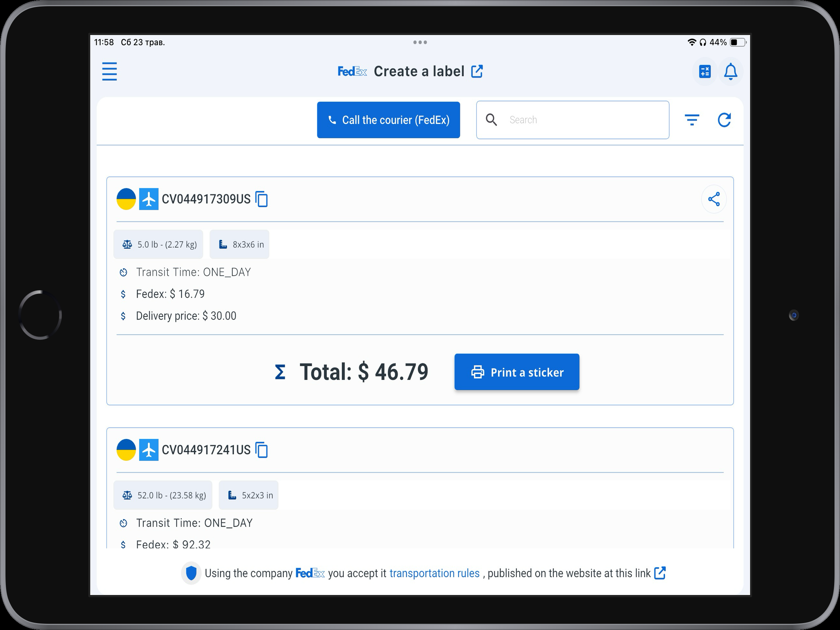The height and width of the screenshot is (630, 840).
Task: Select Transit Time: ONE_DAY on second card
Action: [194, 523]
